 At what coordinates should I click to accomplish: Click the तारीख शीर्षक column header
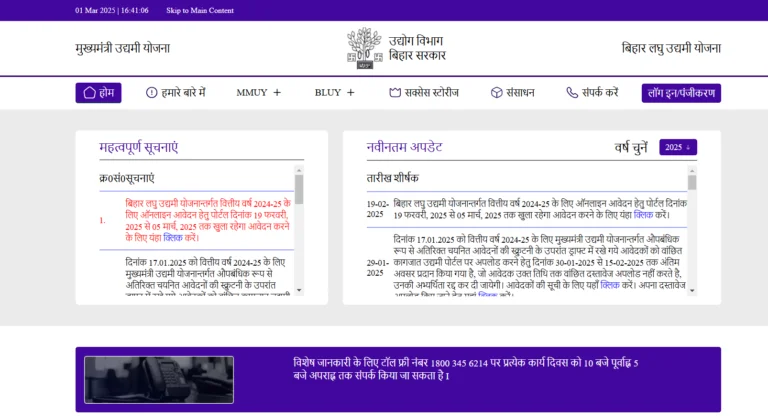point(392,178)
